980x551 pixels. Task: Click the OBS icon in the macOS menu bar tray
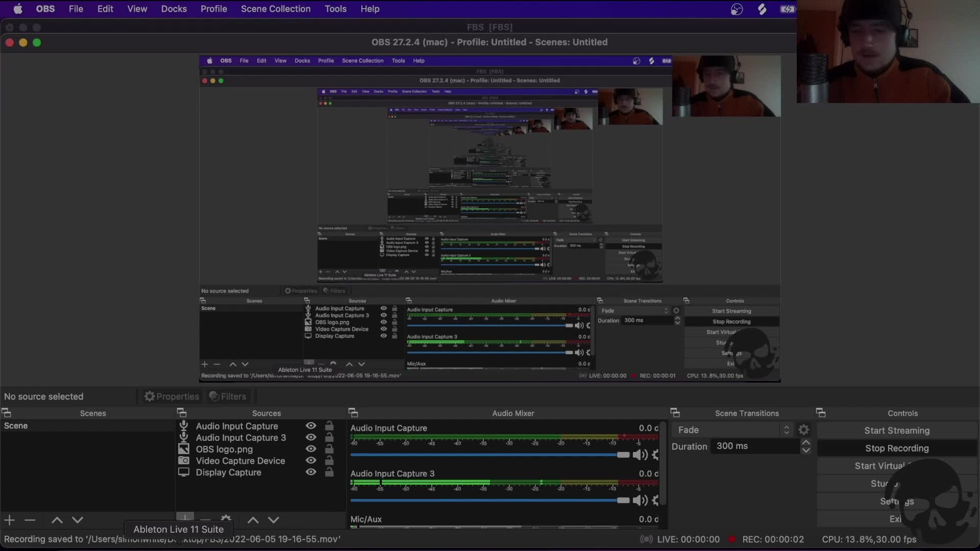point(737,9)
